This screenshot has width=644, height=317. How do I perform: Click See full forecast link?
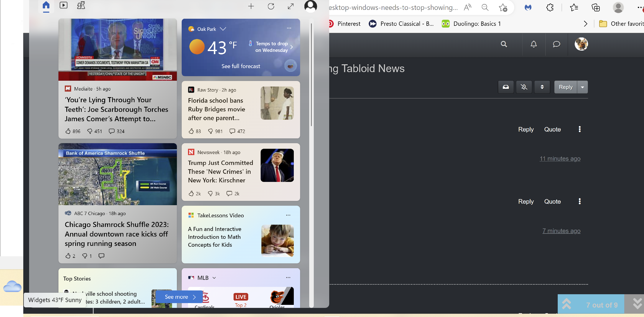pyautogui.click(x=241, y=66)
